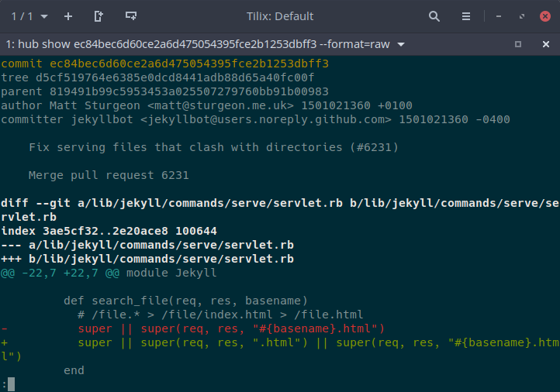The height and width of the screenshot is (392, 560).
Task: Click Merge pull request 6231 text
Action: click(109, 175)
